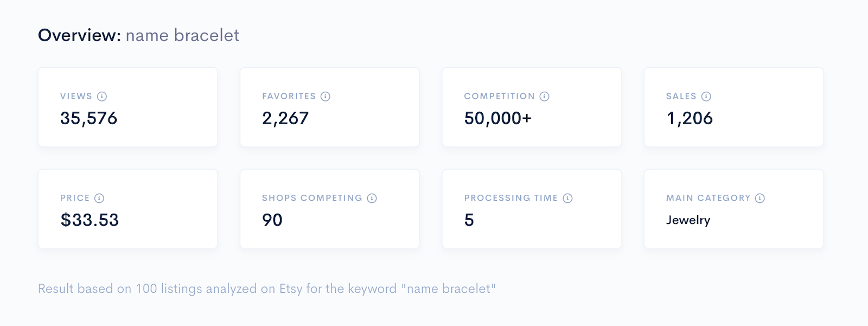The image size is (868, 326).
Task: Click the Jewelry main category text
Action: [x=688, y=220]
